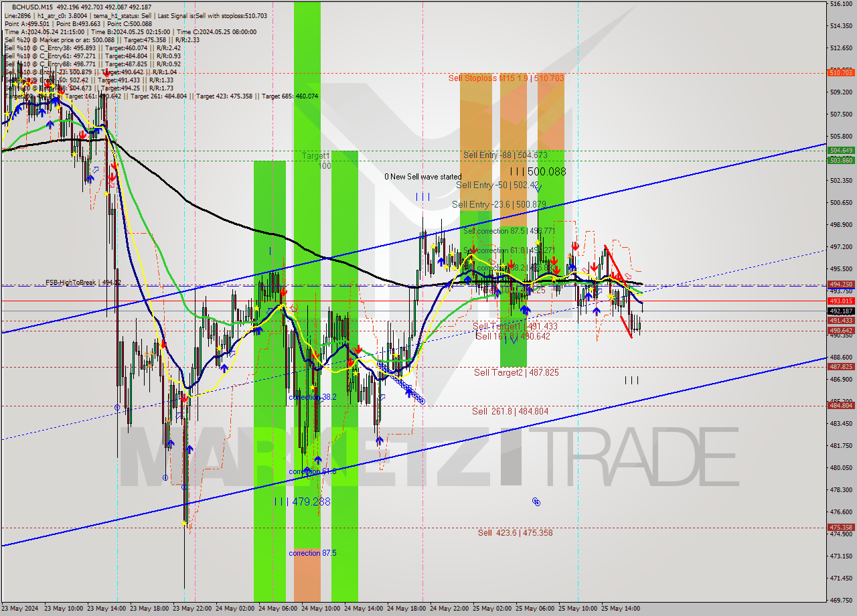Click the 490.642 price tag on axis

pyautogui.click(x=841, y=331)
